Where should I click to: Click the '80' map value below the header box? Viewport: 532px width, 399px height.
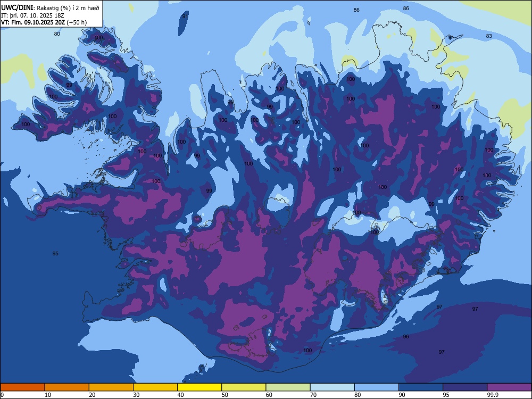pos(57,34)
